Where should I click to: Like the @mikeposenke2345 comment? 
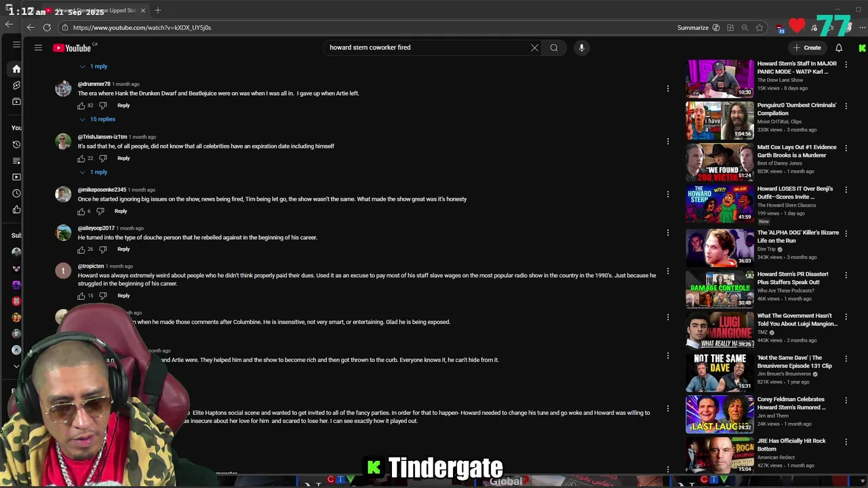click(x=81, y=211)
